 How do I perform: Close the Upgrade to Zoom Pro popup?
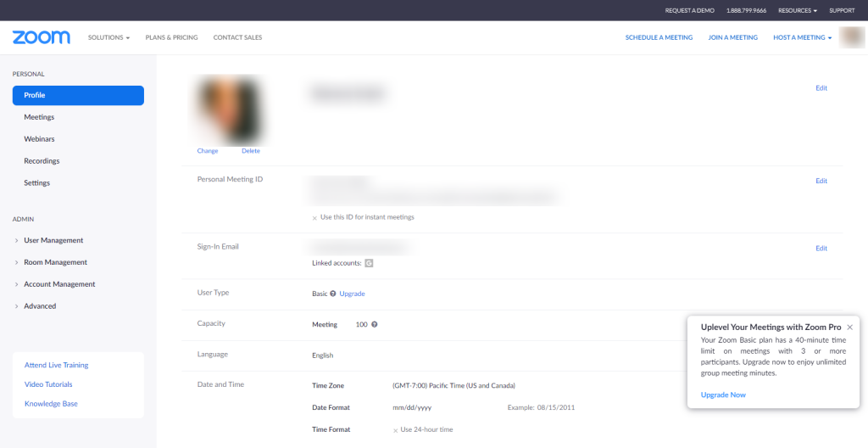click(x=850, y=327)
